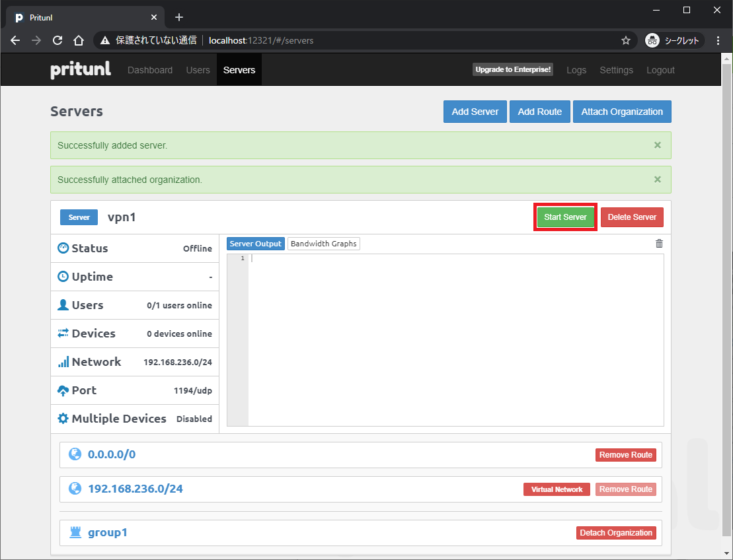The height and width of the screenshot is (560, 733).
Task: Click the incognito profile icon
Action: pos(652,41)
